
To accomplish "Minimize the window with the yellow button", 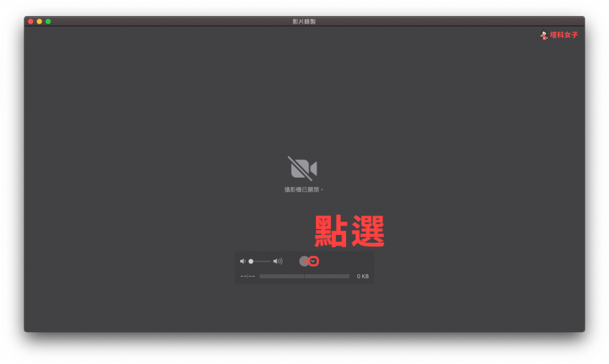I will [x=39, y=21].
